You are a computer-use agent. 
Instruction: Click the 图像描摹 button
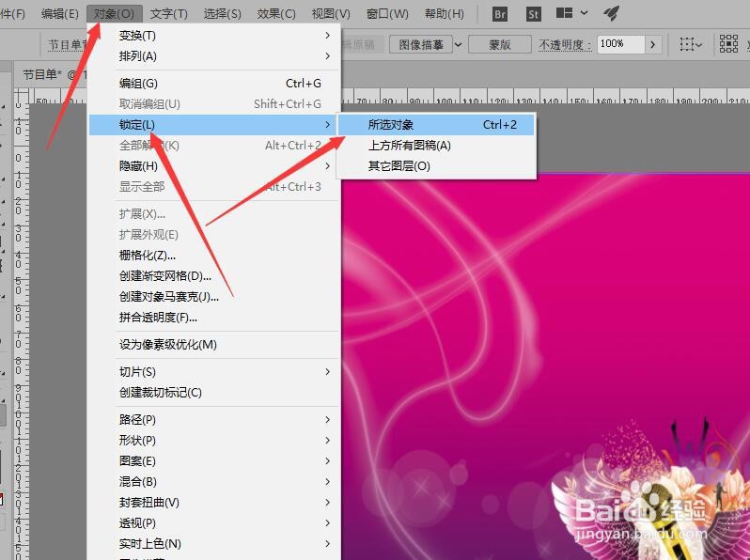[421, 44]
